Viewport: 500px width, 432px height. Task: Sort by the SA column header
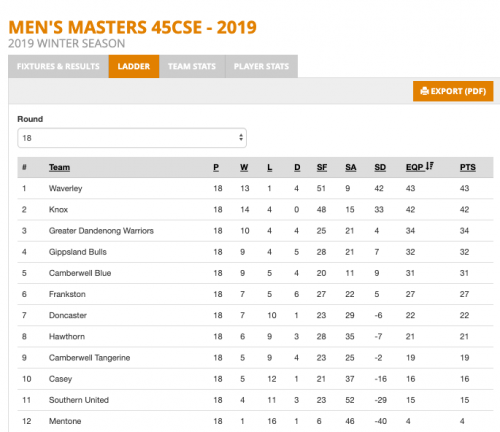point(351,167)
